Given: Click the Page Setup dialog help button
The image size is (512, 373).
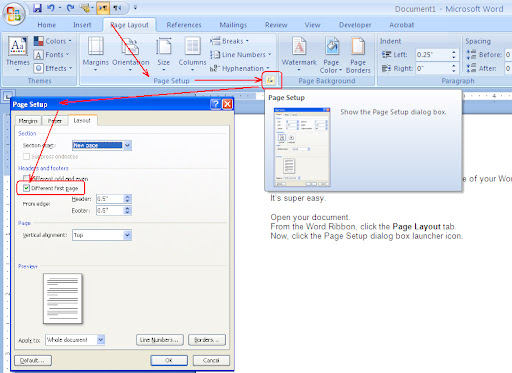Looking at the screenshot, I should coord(216,104).
